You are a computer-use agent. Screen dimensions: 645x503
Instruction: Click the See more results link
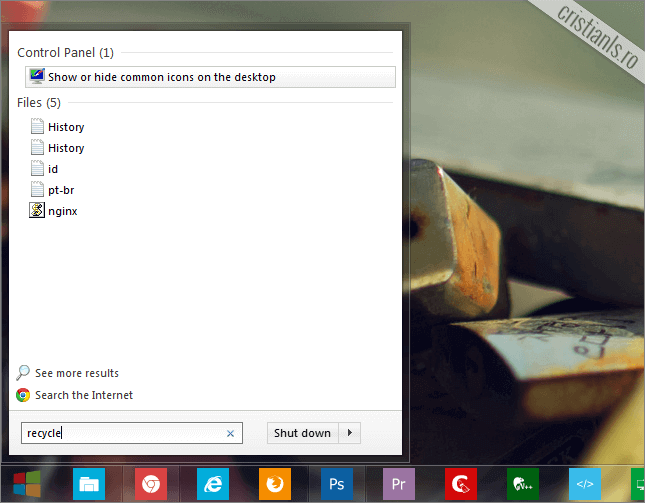tap(76, 373)
